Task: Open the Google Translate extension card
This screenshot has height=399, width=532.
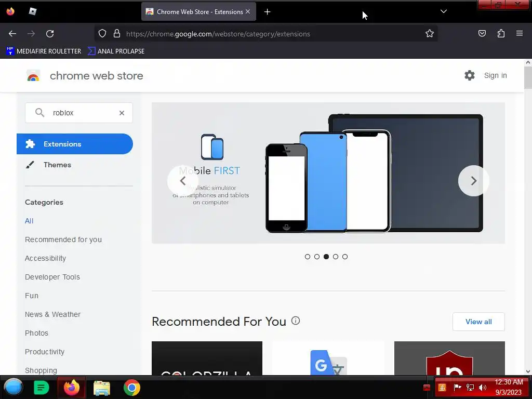Action: tap(328, 358)
